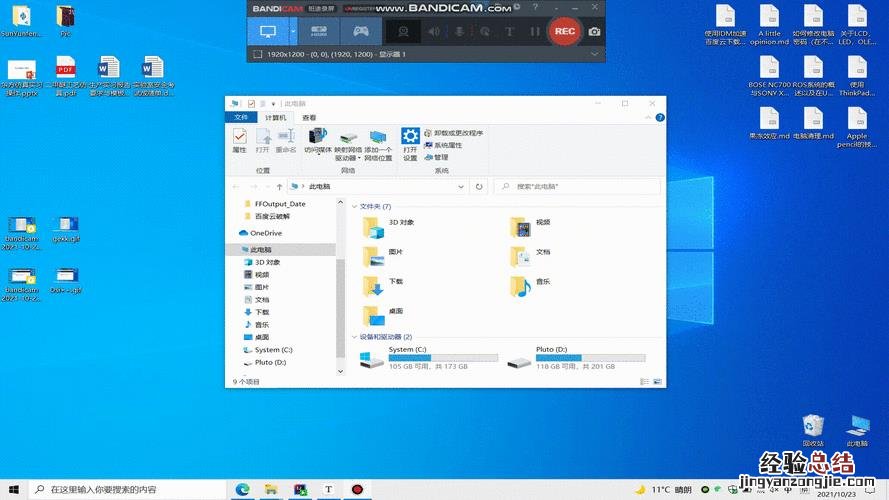Toggle Bandicam microphone recording
Viewport: 889px width, 500px height.
pos(459,32)
